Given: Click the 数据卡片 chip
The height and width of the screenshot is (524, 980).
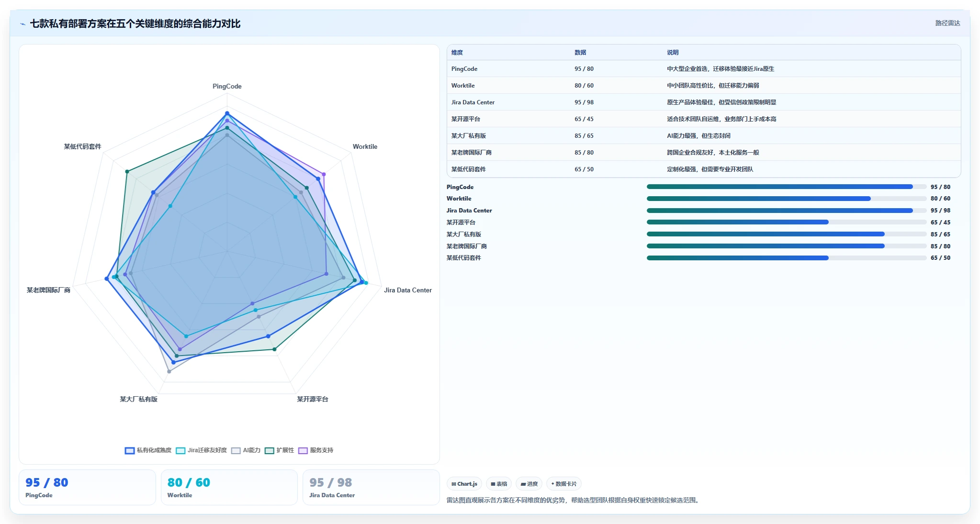Looking at the screenshot, I should 564,484.
